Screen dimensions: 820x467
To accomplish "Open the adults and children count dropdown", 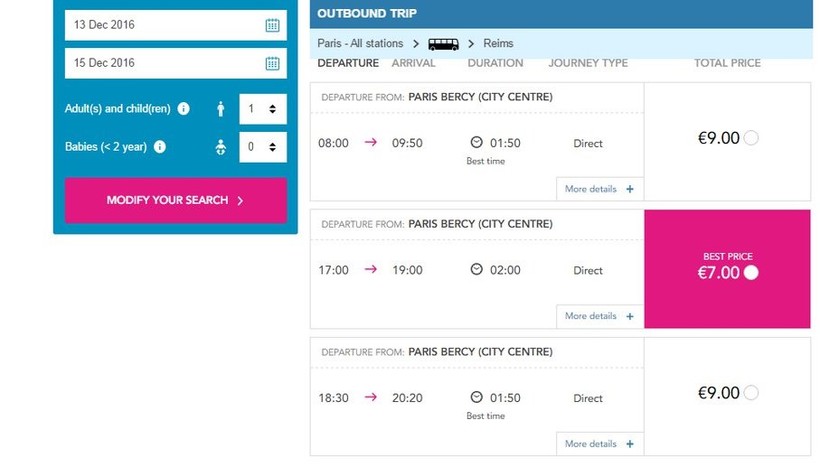I will (263, 109).
